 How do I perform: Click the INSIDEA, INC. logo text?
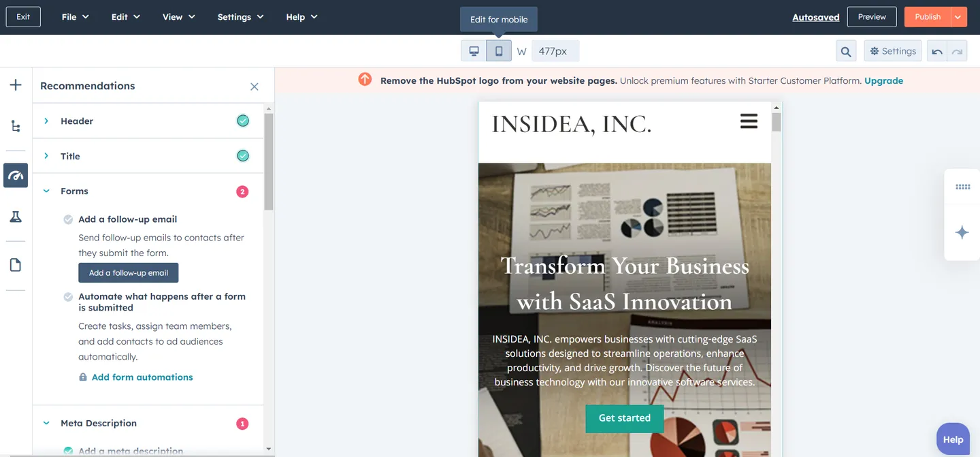click(572, 124)
